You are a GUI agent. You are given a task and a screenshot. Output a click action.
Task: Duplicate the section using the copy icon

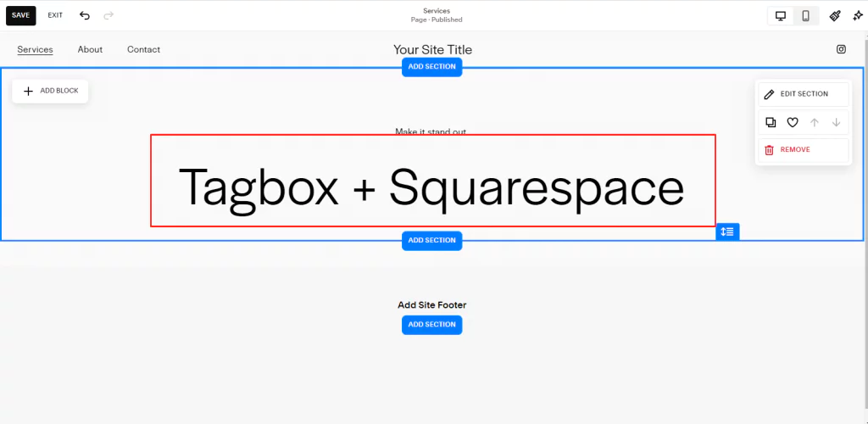click(771, 122)
